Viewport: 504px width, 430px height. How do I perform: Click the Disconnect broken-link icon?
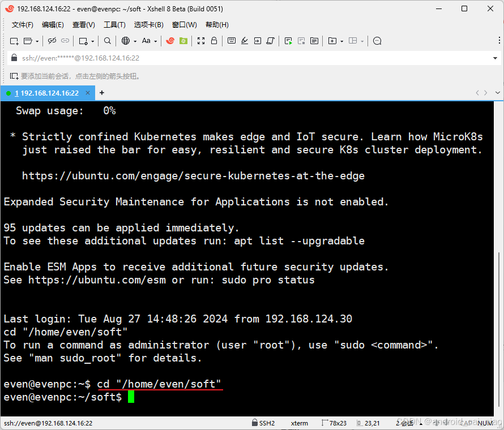(x=52, y=41)
